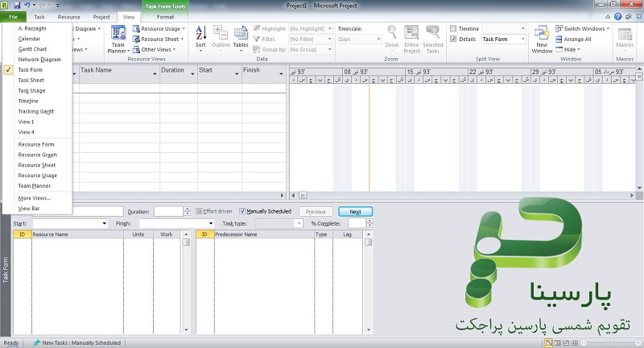
Task: Click the zoom slider in status bar
Action: [612, 342]
